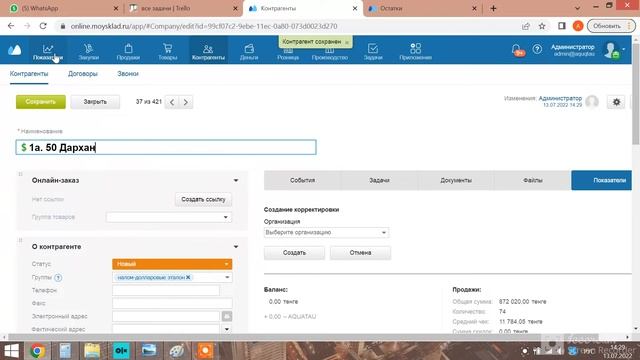
Task: Open the notifications bell
Action: pos(517,50)
